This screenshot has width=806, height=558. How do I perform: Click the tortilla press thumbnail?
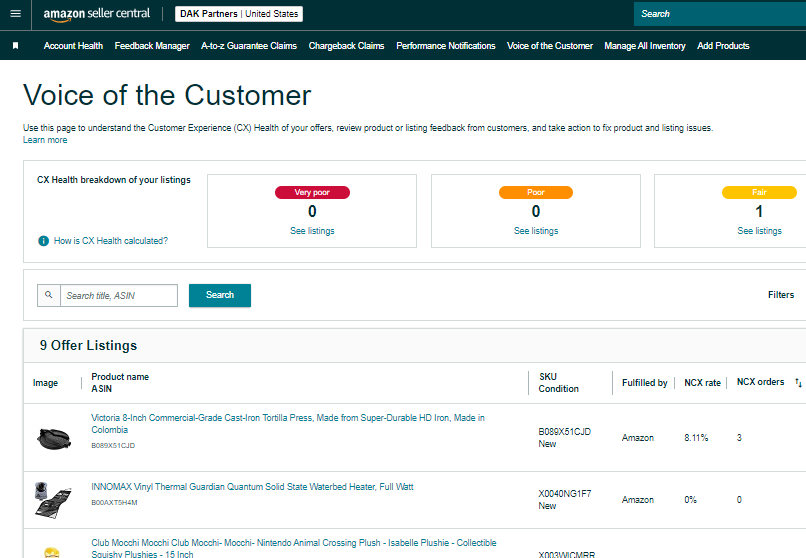point(54,438)
